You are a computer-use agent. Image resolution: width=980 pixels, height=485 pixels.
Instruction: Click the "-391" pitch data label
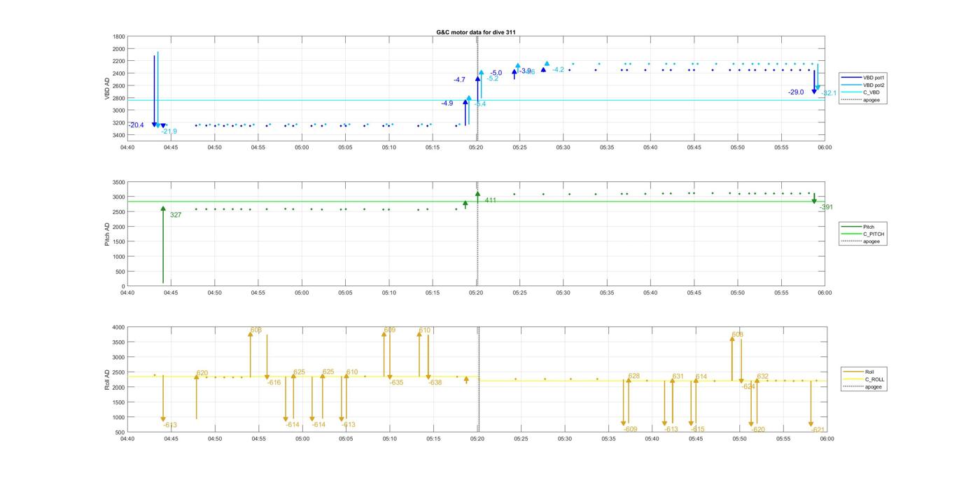(826, 207)
